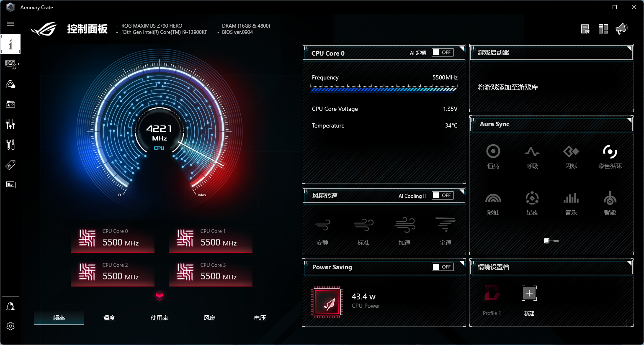Image resolution: width=644 pixels, height=345 pixels.
Task: Select the 恒亮 static lighting effect
Action: point(493,156)
